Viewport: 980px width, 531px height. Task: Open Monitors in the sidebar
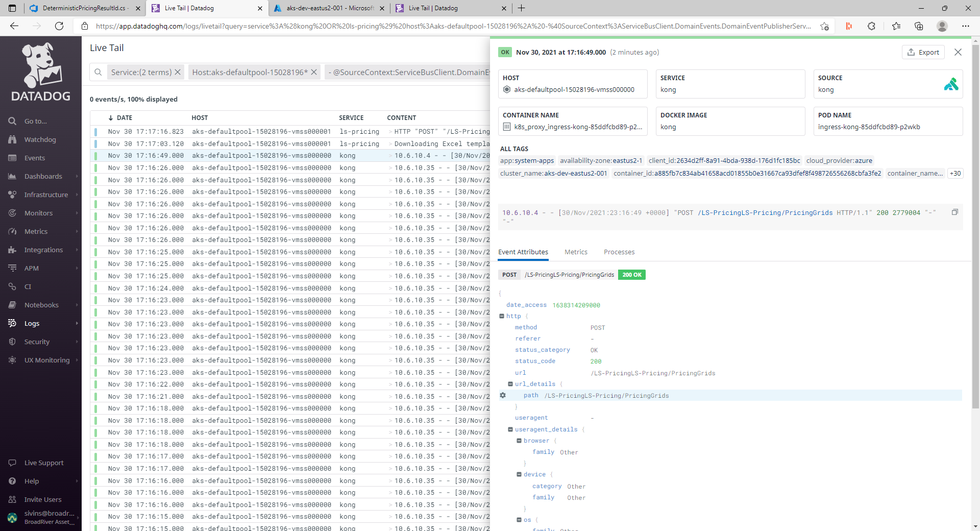[x=38, y=213]
